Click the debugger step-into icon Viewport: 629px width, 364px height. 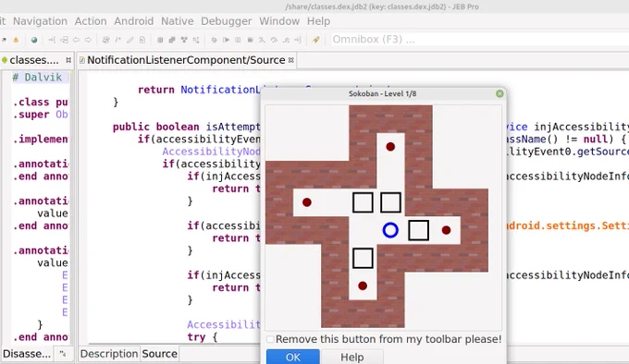(262, 40)
